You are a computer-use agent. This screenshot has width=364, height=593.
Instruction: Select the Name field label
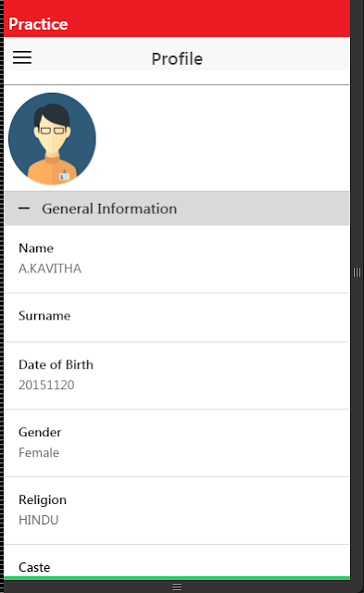pos(36,248)
